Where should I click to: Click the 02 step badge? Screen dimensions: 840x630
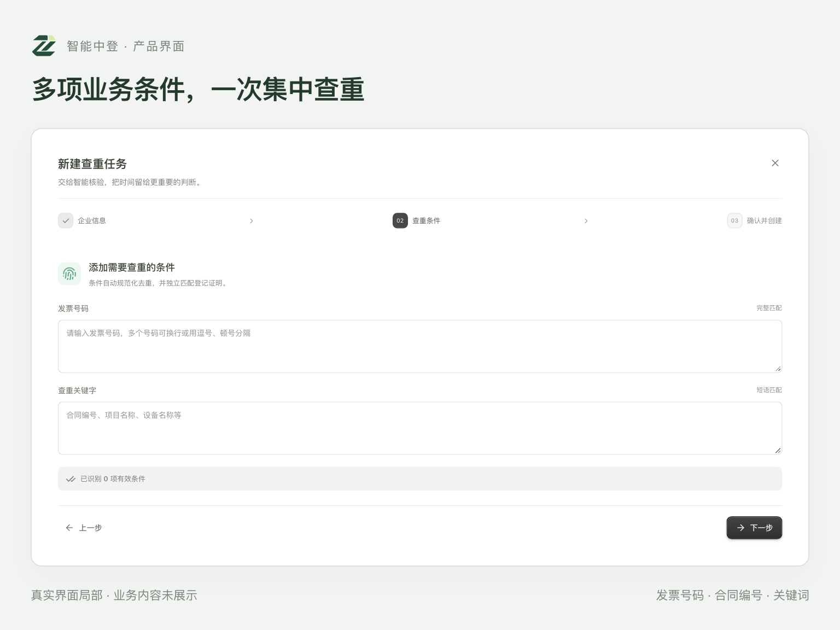click(400, 220)
